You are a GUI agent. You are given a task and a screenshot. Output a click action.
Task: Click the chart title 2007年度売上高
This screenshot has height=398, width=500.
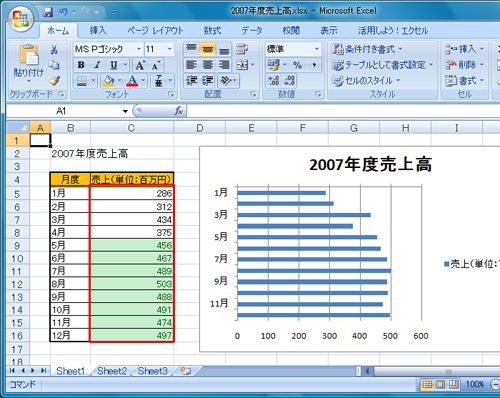pyautogui.click(x=370, y=165)
